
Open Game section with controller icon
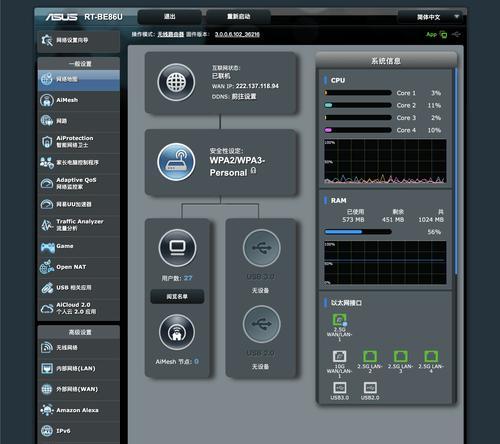pyautogui.click(x=79, y=246)
